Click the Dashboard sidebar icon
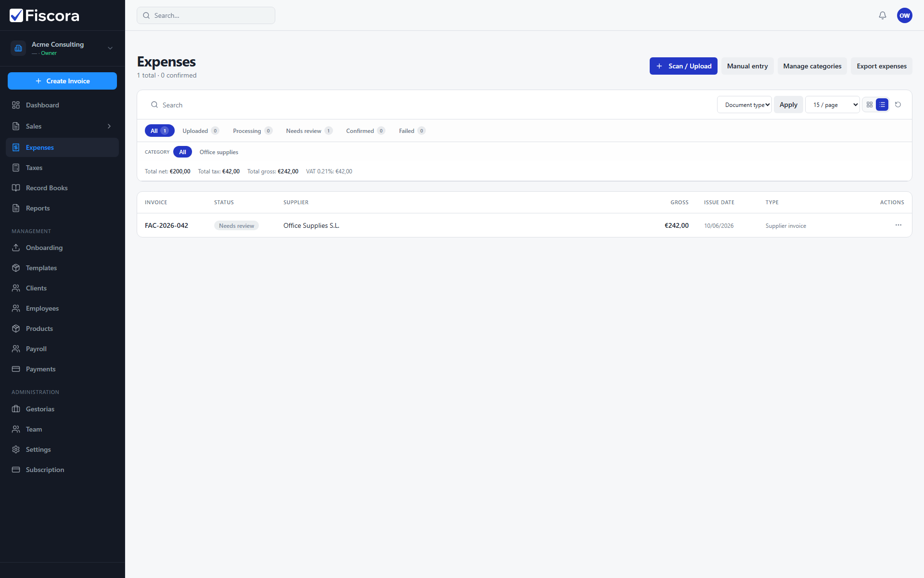 [16, 105]
